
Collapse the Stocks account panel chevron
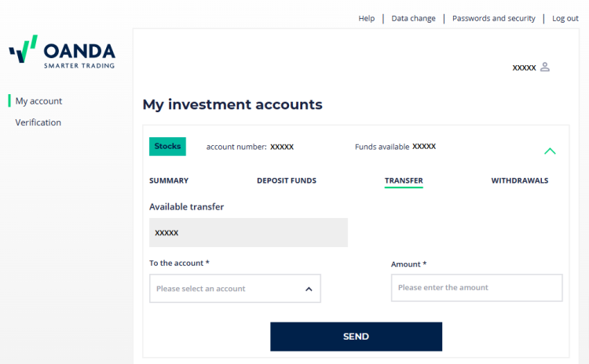(550, 151)
